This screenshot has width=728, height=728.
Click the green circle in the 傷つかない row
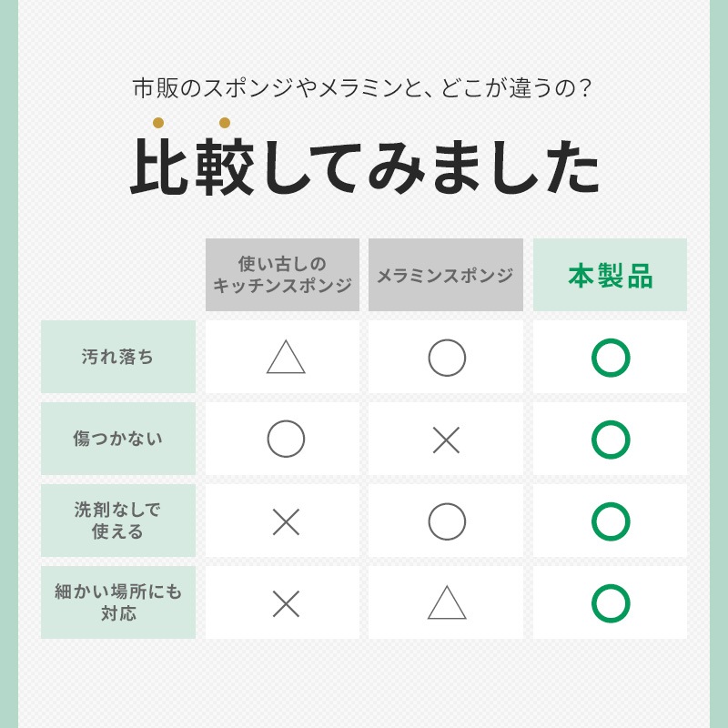click(x=611, y=440)
